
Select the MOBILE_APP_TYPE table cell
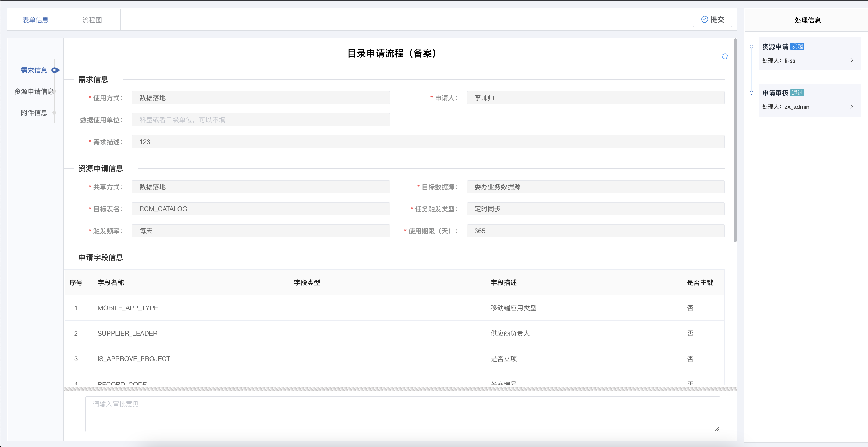(x=191, y=308)
